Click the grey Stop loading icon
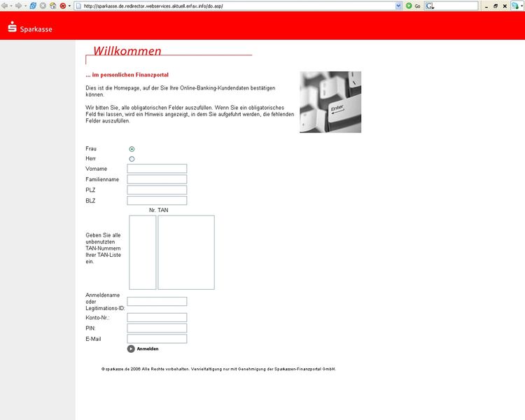 click(x=43, y=6)
